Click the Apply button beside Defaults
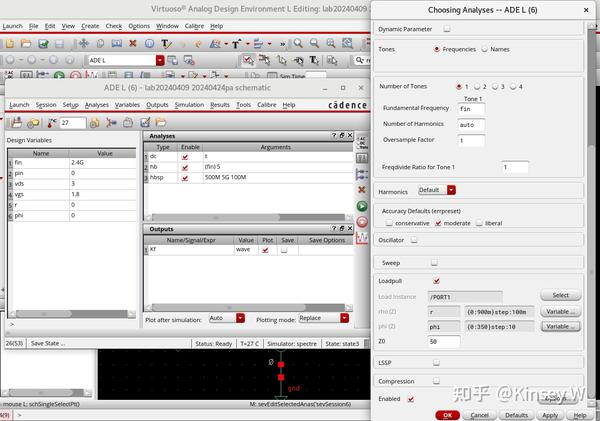The image size is (600, 421). (550, 415)
